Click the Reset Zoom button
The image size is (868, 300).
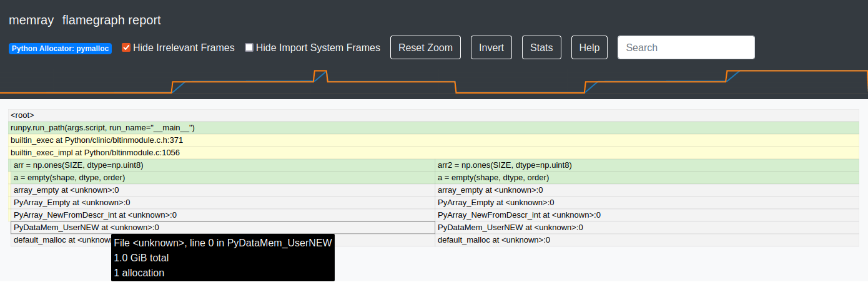point(425,47)
